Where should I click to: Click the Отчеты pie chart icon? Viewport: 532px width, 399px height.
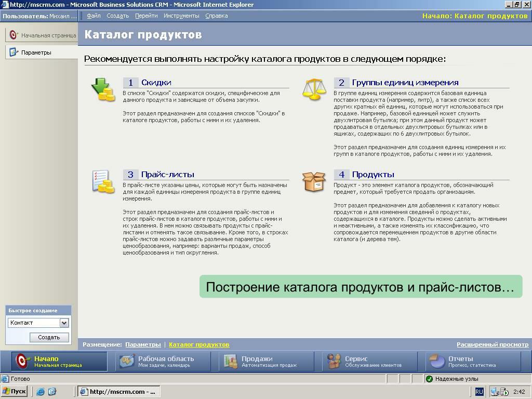437,362
